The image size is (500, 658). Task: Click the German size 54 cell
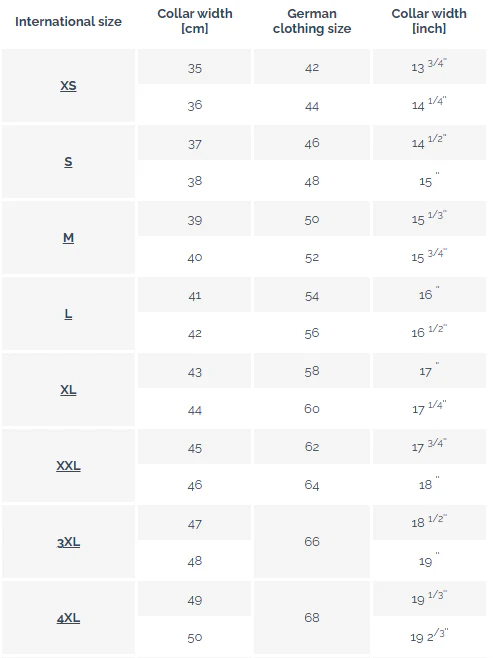(x=312, y=295)
